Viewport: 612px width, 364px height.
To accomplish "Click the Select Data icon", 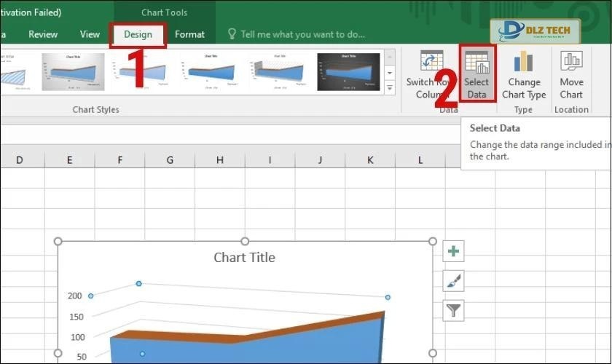I will (x=476, y=74).
